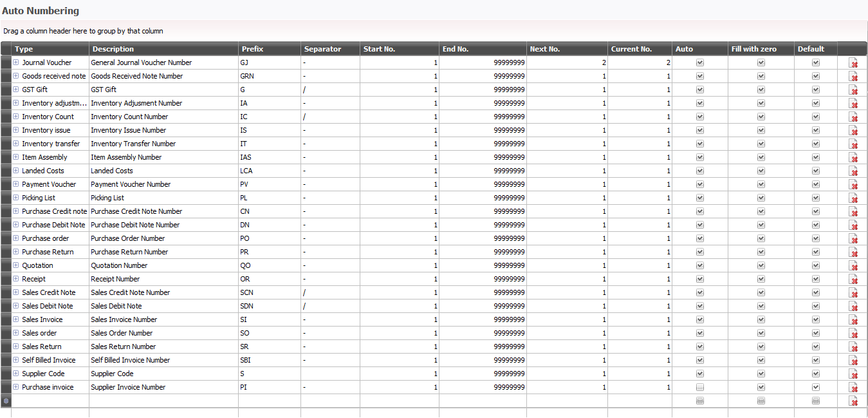Delete the Sales Debit Note row
The image size is (868, 418).
coord(854,307)
